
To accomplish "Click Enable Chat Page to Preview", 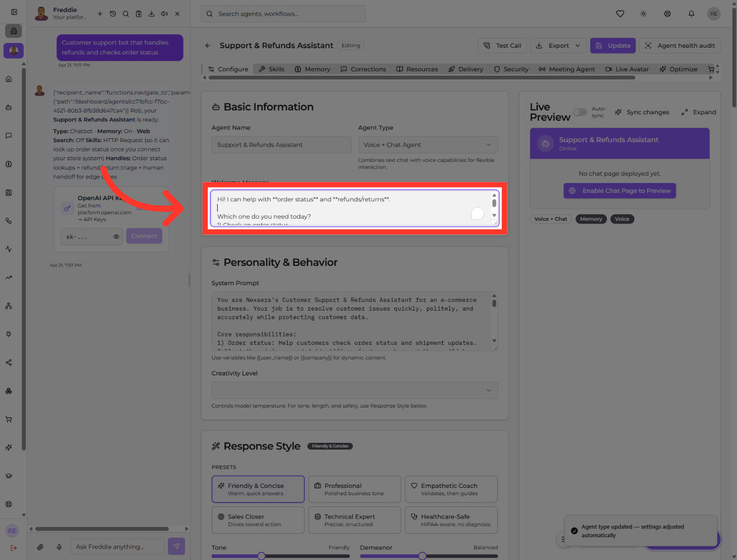I will coord(620,191).
